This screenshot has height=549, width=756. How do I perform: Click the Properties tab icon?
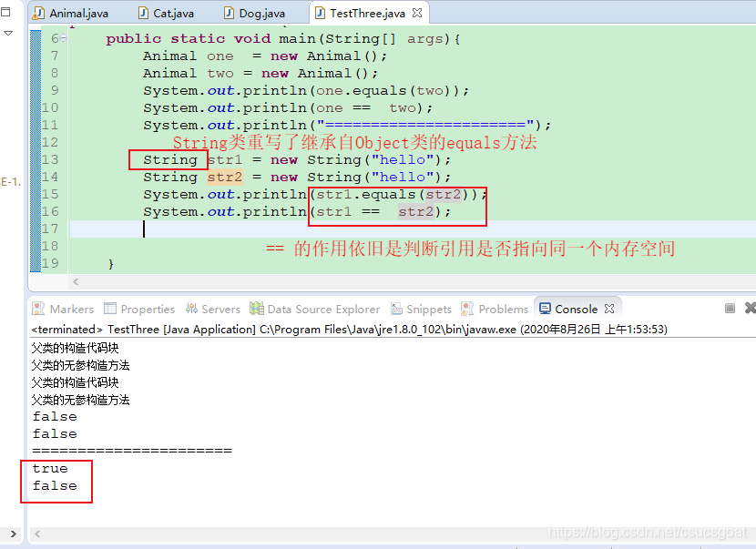click(110, 309)
